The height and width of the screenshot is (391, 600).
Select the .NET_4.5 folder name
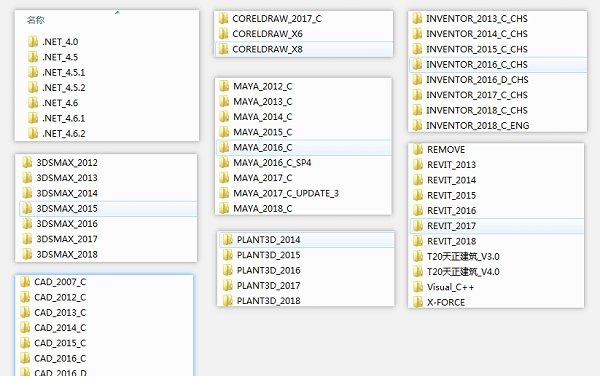click(x=60, y=57)
